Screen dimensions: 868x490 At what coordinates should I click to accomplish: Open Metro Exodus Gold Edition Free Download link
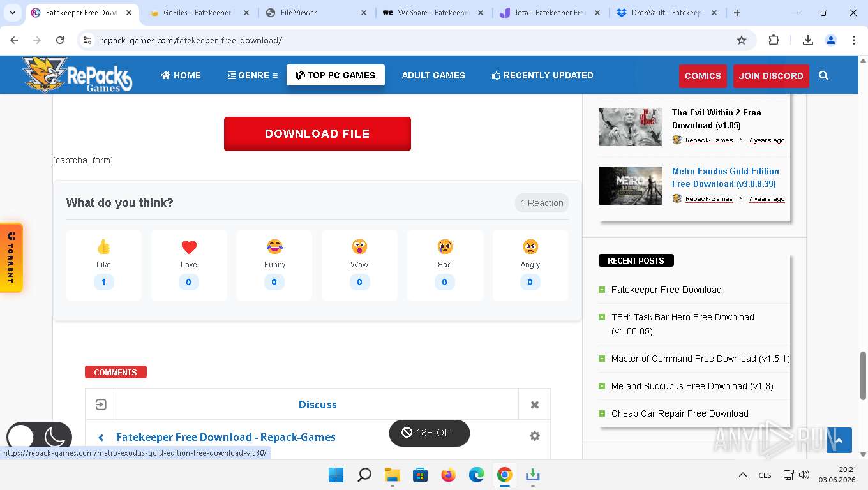click(726, 177)
